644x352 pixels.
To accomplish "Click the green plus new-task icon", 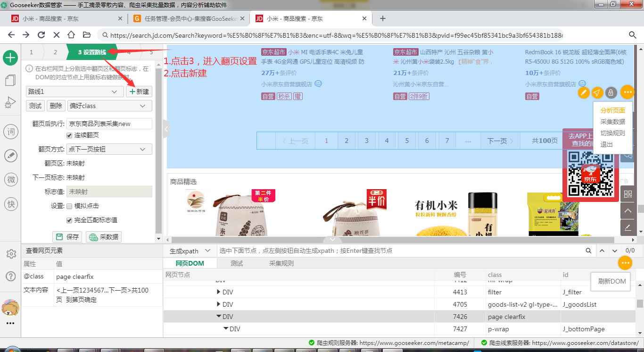I will coord(10,58).
